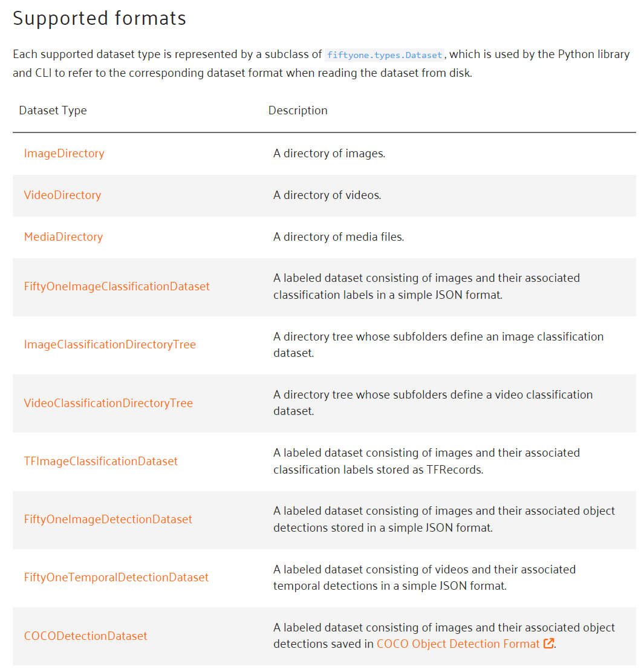This screenshot has height=672, width=644.
Task: Click the 'A directory of media files.' cell
Action: click(x=339, y=237)
